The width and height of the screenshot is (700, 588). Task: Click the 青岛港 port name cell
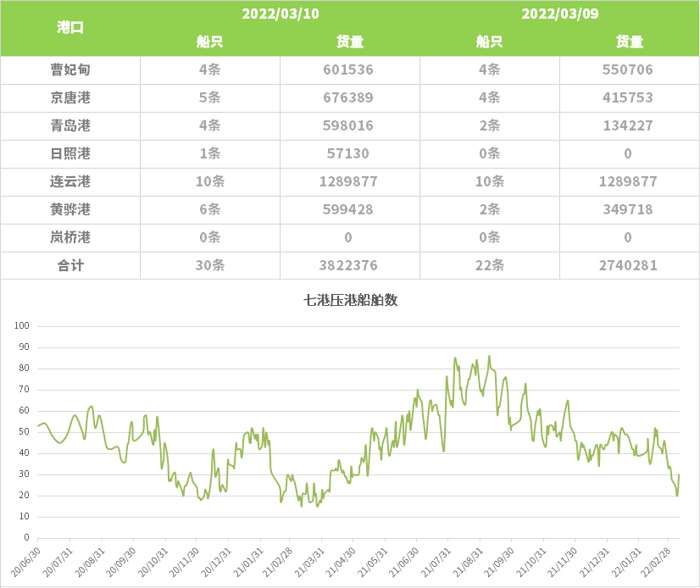coord(70,126)
